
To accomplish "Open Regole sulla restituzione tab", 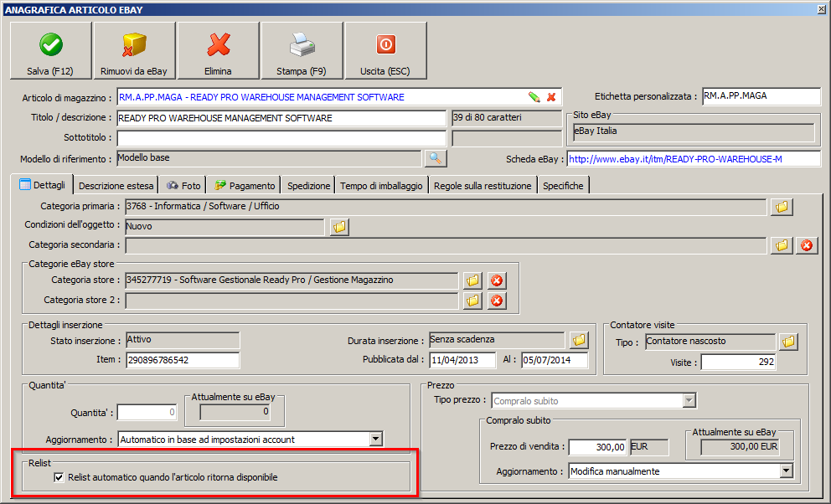I will [483, 186].
